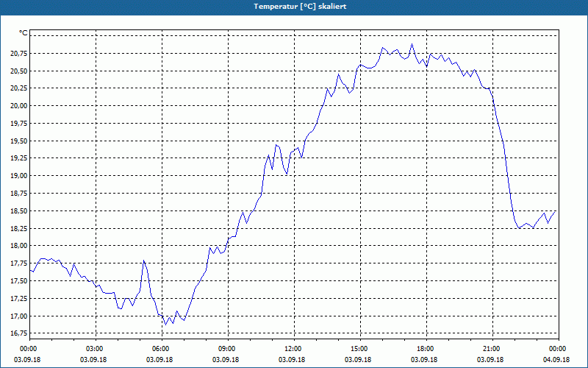Click the 20,50 y-axis label

pyautogui.click(x=18, y=71)
